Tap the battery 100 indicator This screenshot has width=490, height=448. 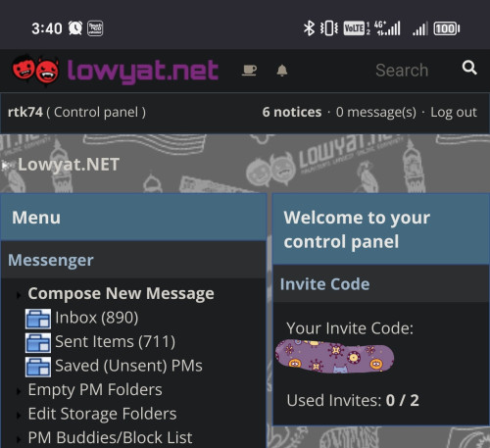click(447, 28)
